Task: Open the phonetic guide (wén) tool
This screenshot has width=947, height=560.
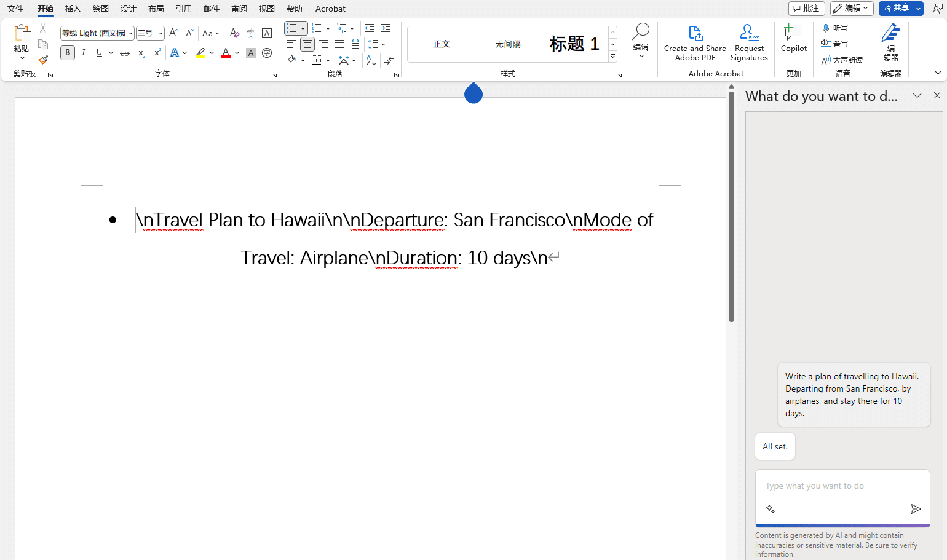Action: pyautogui.click(x=251, y=33)
